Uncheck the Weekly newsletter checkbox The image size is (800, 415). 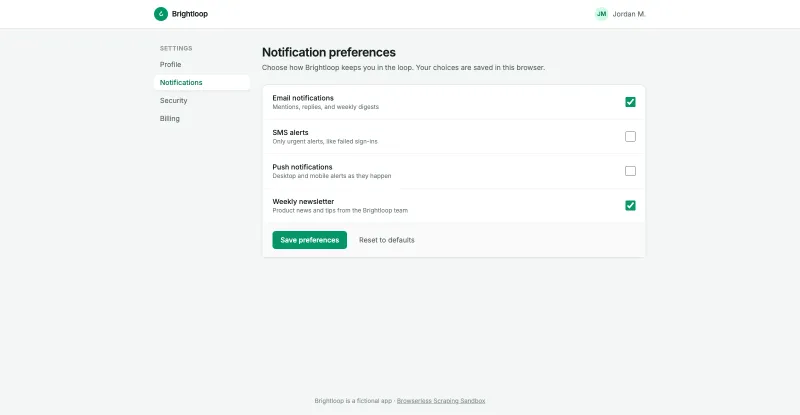point(630,205)
